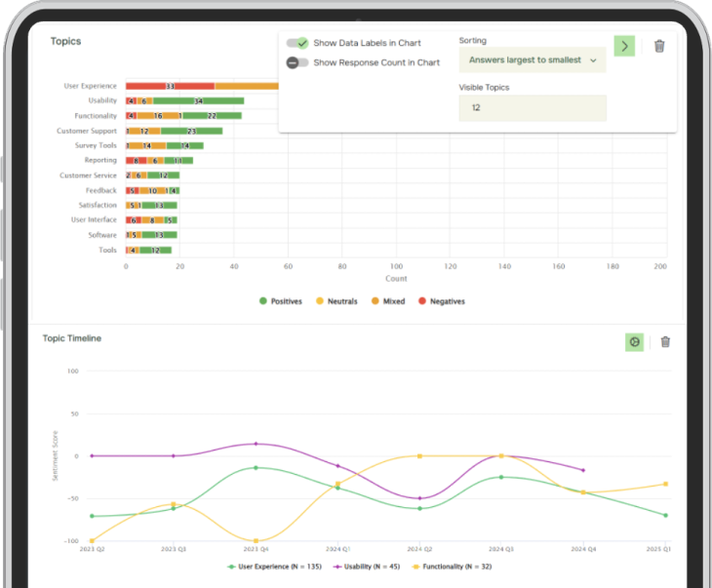
Task: Toggle Neutrals legend item
Action: (x=336, y=301)
